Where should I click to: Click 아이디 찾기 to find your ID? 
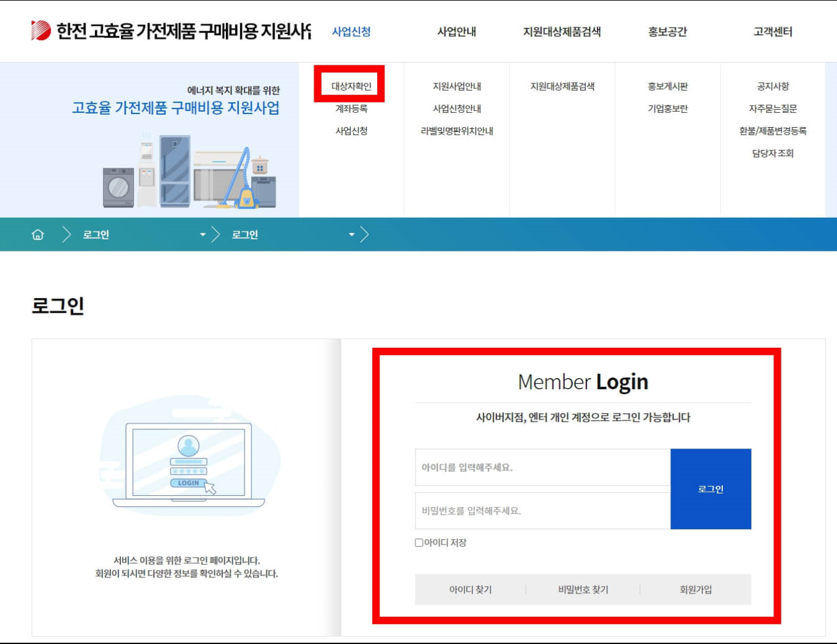(471, 590)
